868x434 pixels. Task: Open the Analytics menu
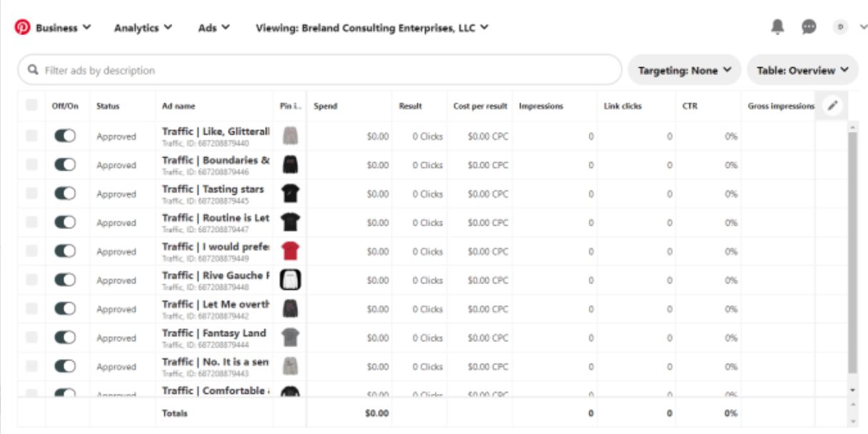pyautogui.click(x=143, y=28)
